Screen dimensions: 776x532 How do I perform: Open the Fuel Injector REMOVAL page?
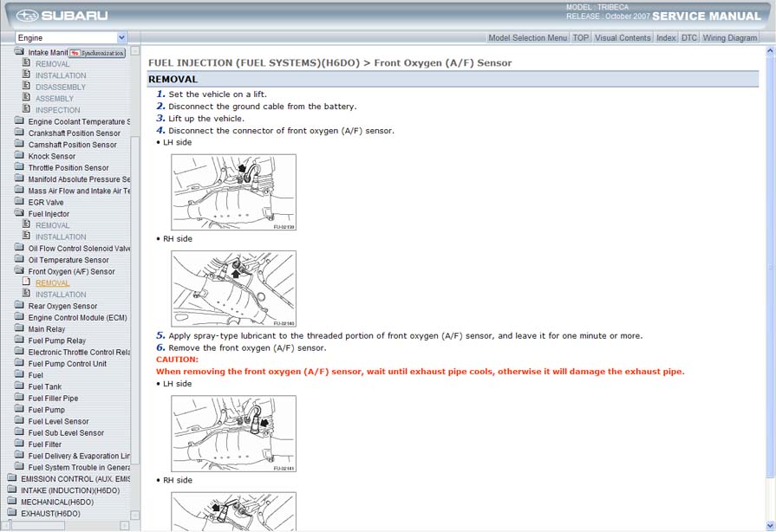[53, 225]
